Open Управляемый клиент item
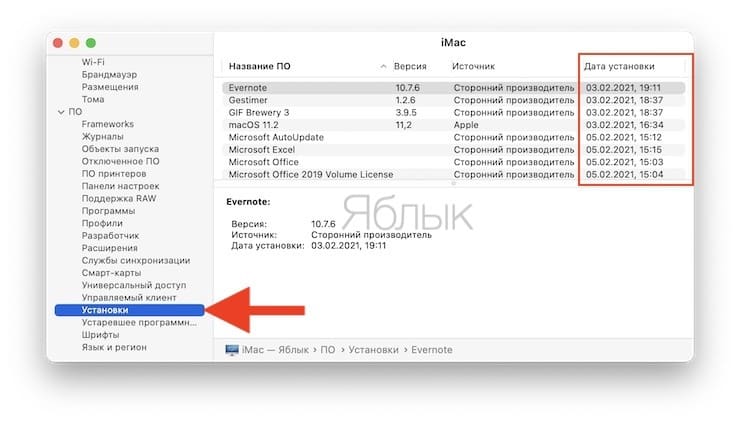This screenshot has width=740, height=423. pyautogui.click(x=129, y=297)
